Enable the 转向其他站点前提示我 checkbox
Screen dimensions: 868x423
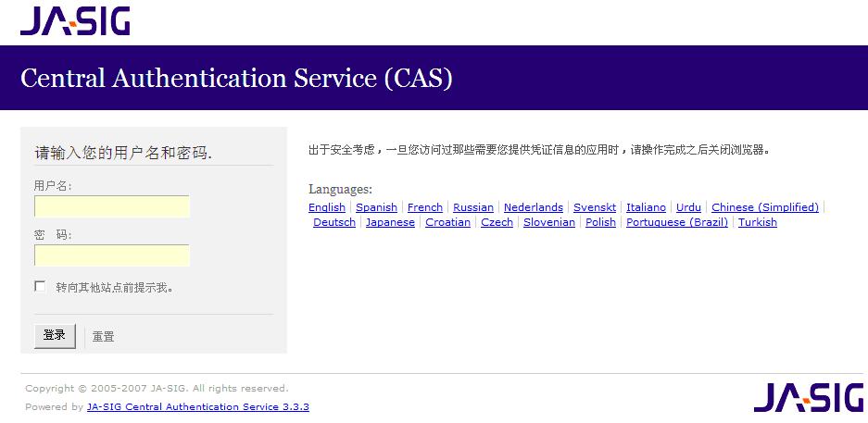40,286
